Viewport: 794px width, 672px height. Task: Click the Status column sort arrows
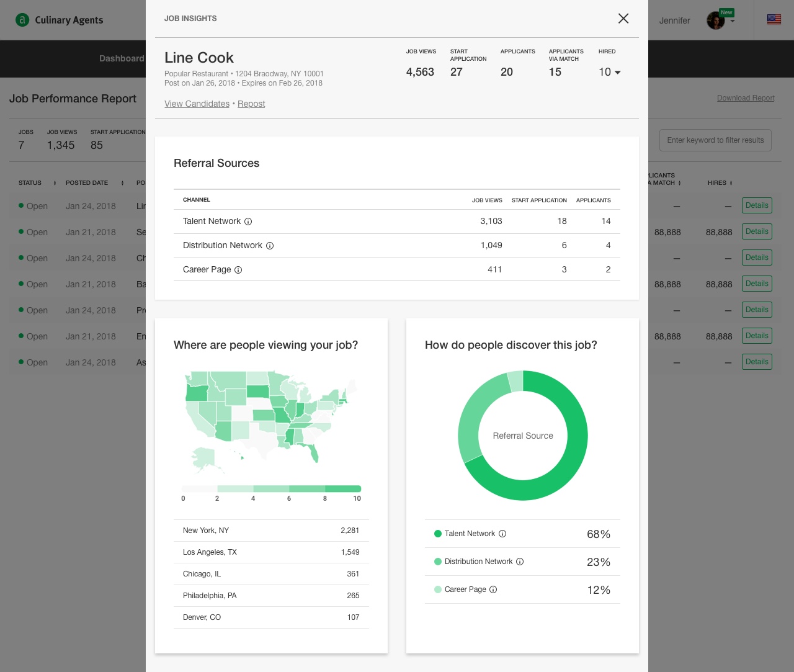point(55,183)
